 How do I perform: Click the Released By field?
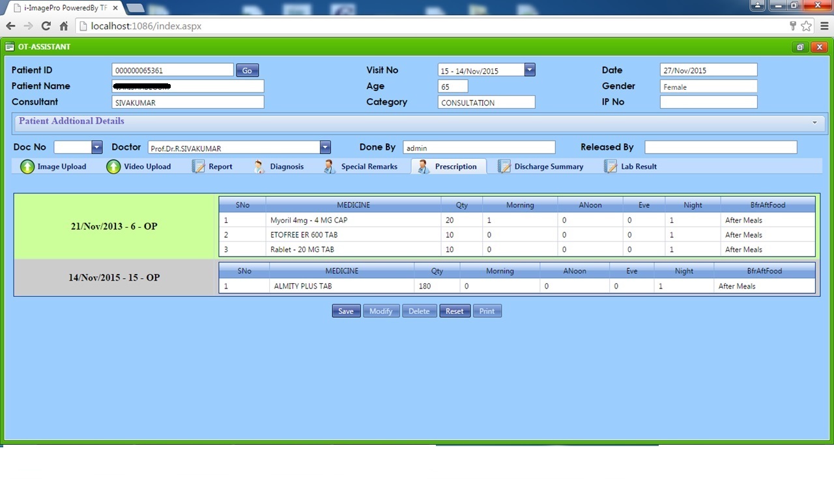721,148
